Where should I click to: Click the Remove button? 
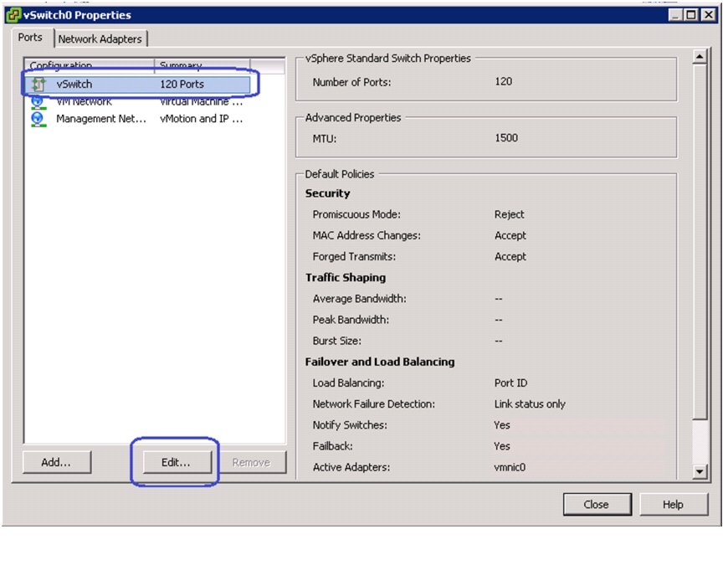point(252,462)
